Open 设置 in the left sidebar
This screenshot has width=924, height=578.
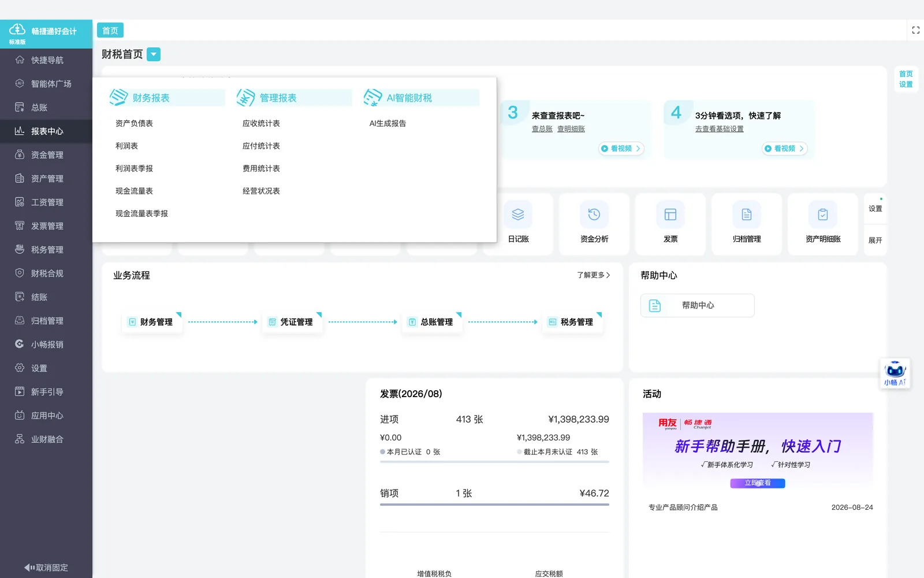46,368
